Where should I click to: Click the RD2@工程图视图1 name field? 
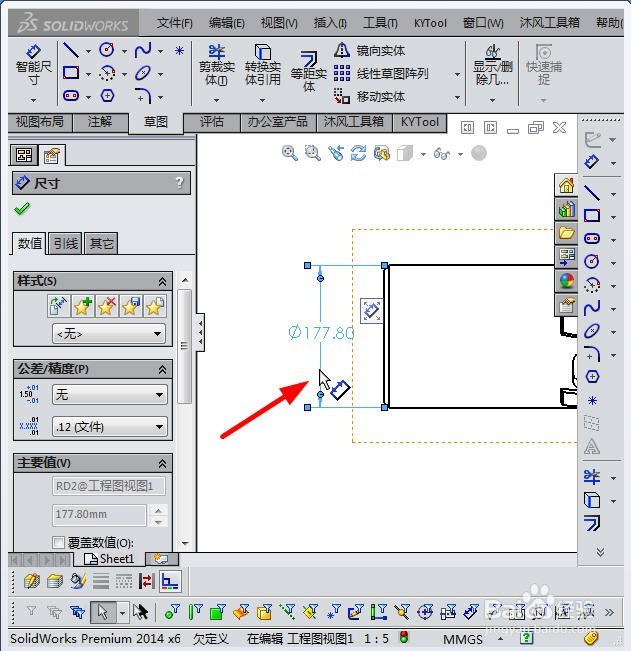click(x=109, y=486)
